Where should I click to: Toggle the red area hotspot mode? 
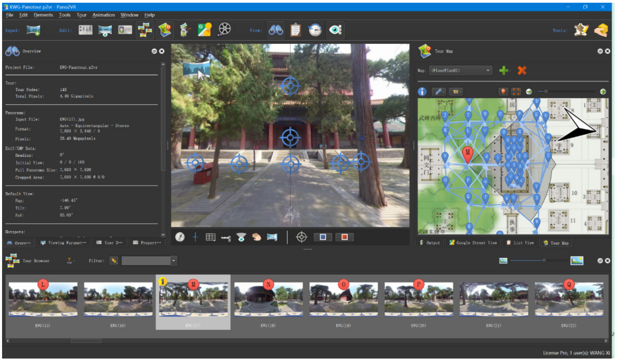(344, 237)
